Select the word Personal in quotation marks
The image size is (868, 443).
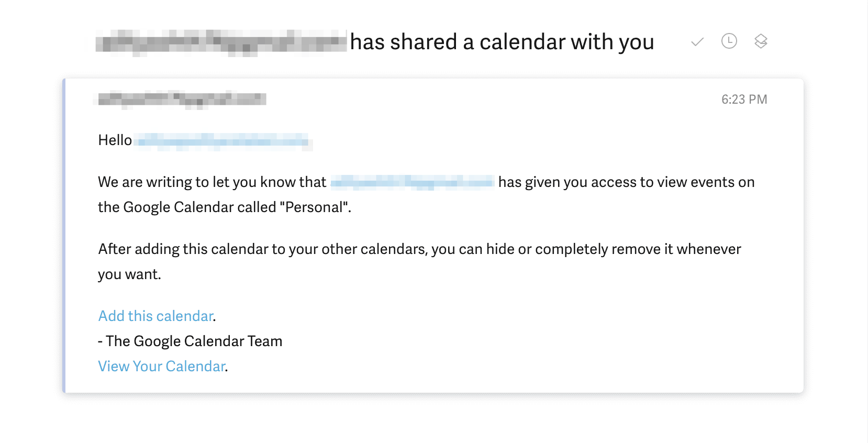(x=314, y=207)
